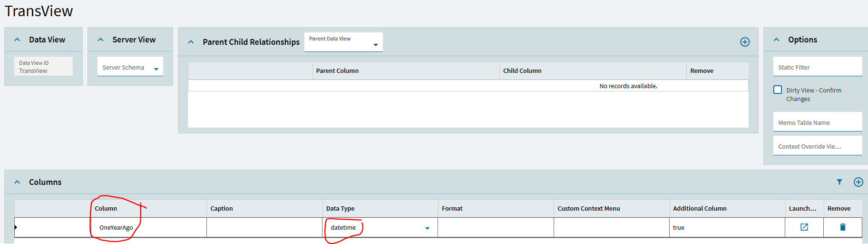Collapse the Columns section
868x244 pixels.
click(17, 182)
